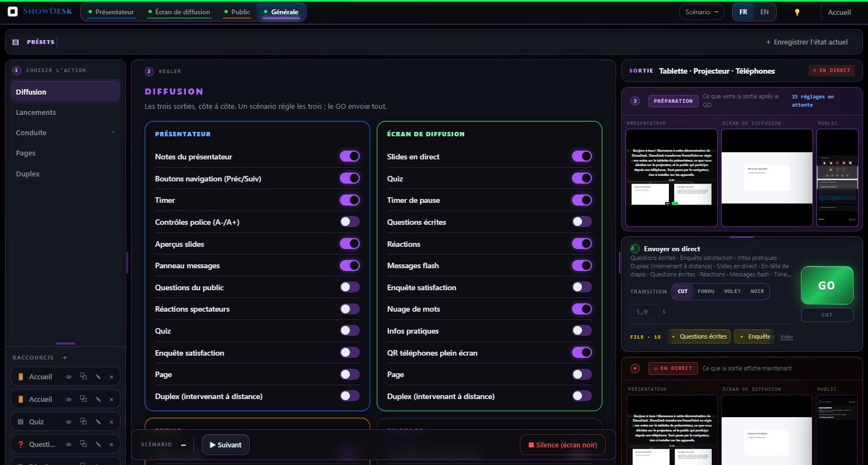
Task: Switch to the Présentateur tab
Action: tap(111, 12)
